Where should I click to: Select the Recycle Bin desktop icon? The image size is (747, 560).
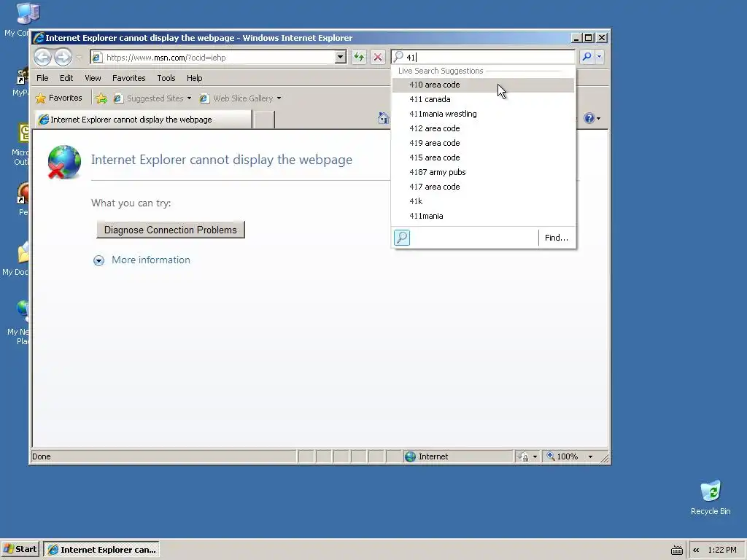point(711,497)
